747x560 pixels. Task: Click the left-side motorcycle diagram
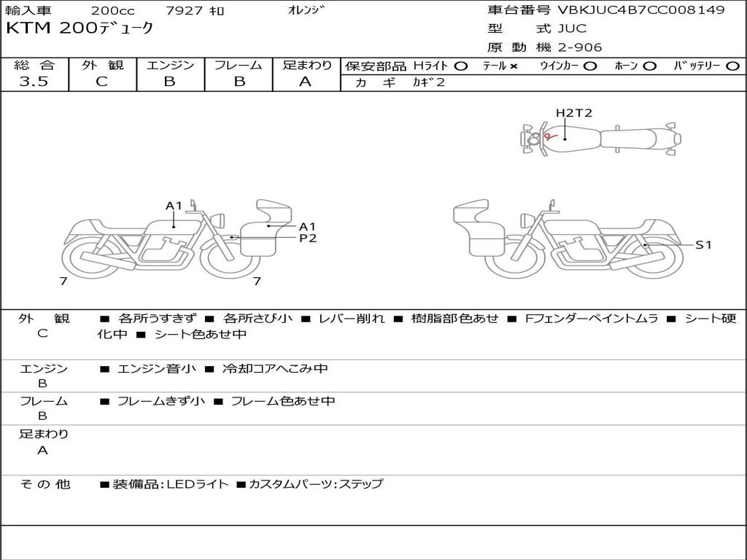(171, 241)
